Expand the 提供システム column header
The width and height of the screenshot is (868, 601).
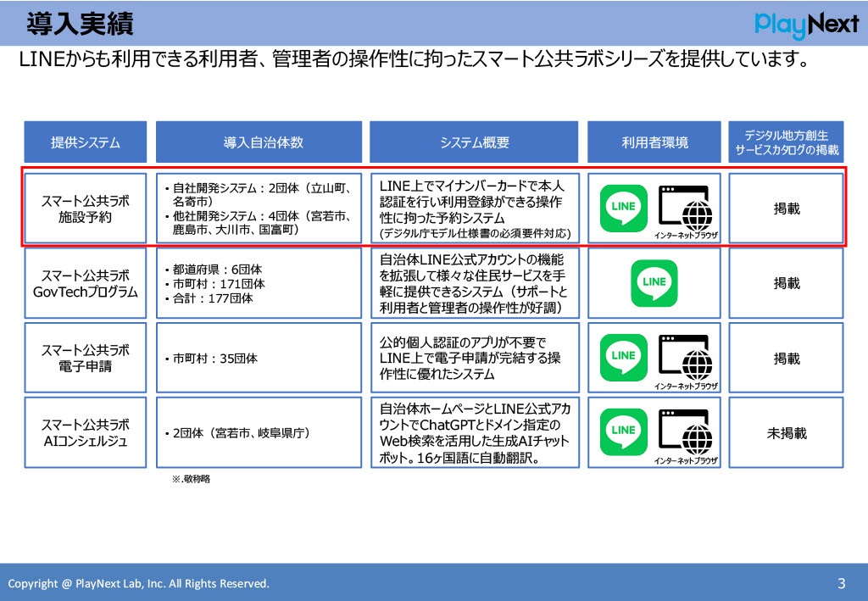pos(85,141)
